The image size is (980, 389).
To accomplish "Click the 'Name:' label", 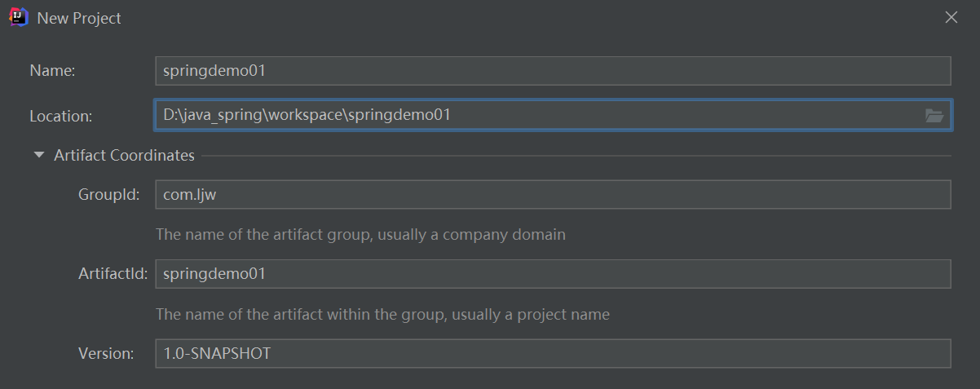I will (x=52, y=71).
